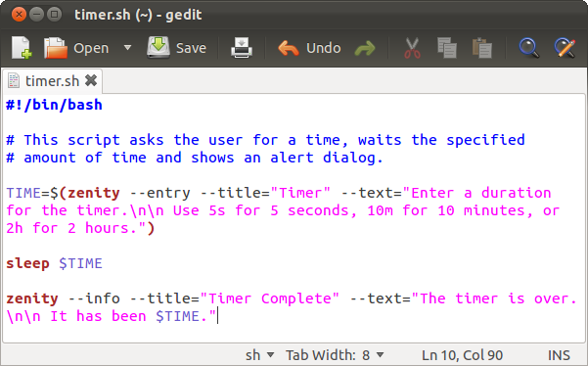Click the #!/bin/bash shebang line
The width and height of the screenshot is (588, 366).
point(54,105)
